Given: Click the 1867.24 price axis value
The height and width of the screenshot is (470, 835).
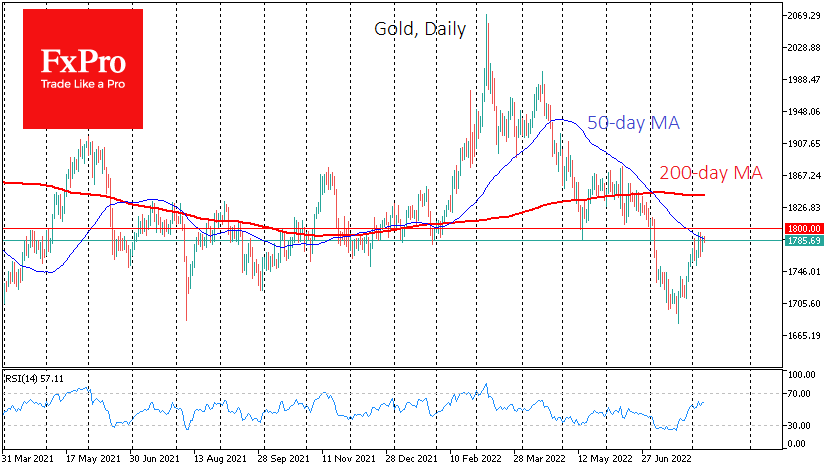Looking at the screenshot, I should pyautogui.click(x=804, y=176).
